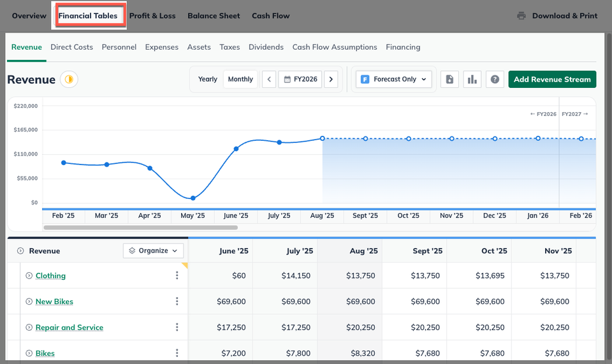Expand the Bikes revenue row
The width and height of the screenshot is (612, 364).
click(29, 353)
